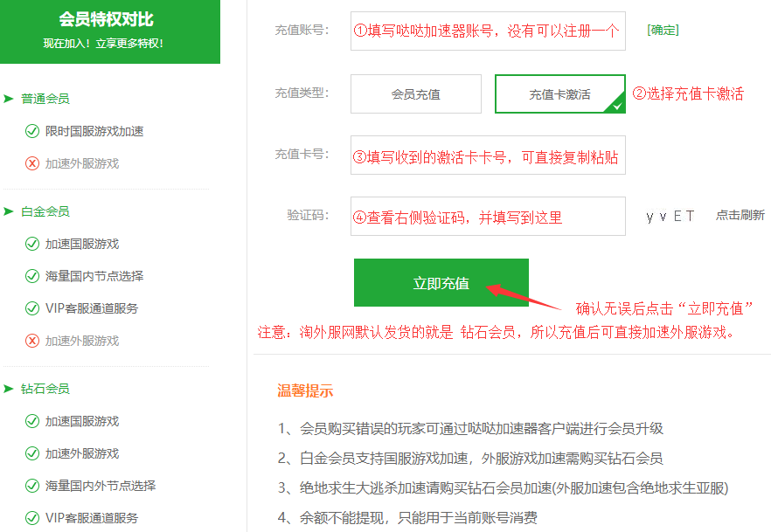Click tip 2 about 白金会员支持国服游戏加速
The width and height of the screenshot is (771, 532).
[470, 459]
